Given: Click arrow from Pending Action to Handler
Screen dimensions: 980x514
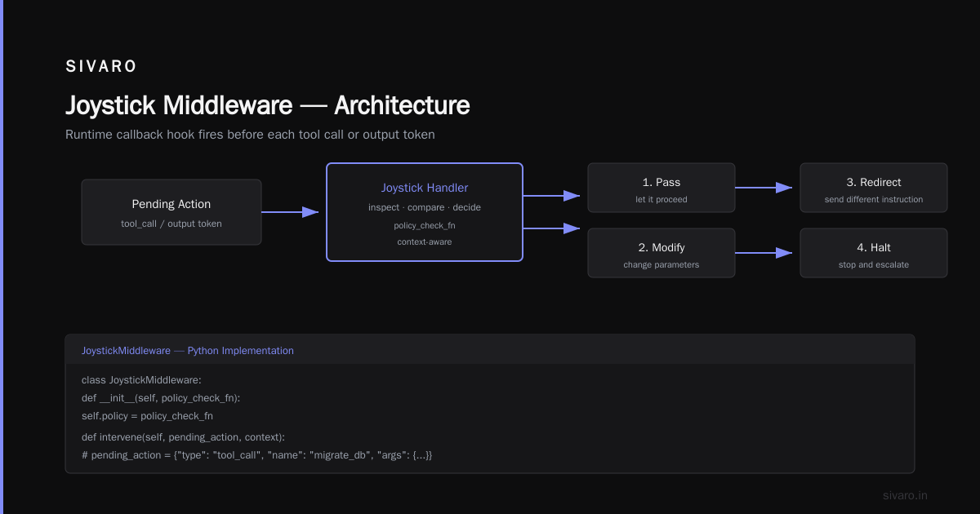Looking at the screenshot, I should [290, 212].
